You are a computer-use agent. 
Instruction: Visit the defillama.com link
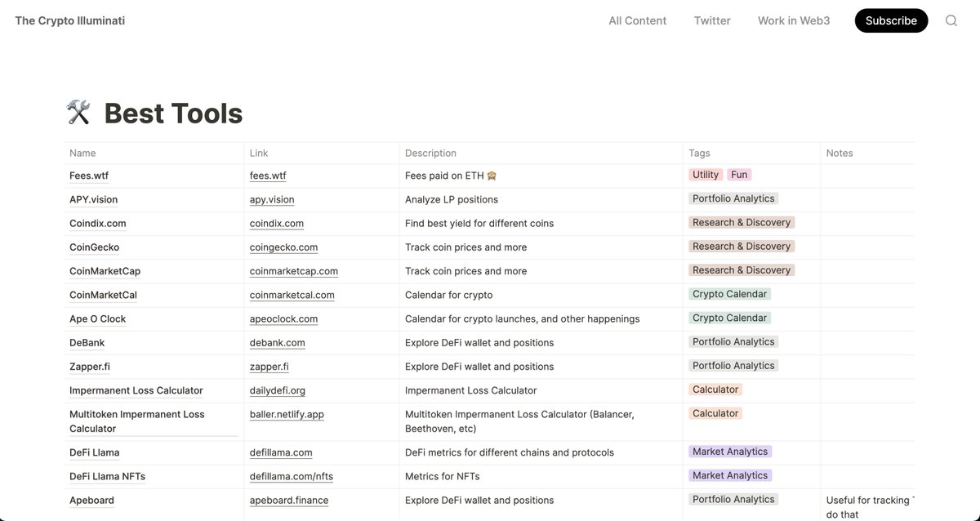pos(281,452)
